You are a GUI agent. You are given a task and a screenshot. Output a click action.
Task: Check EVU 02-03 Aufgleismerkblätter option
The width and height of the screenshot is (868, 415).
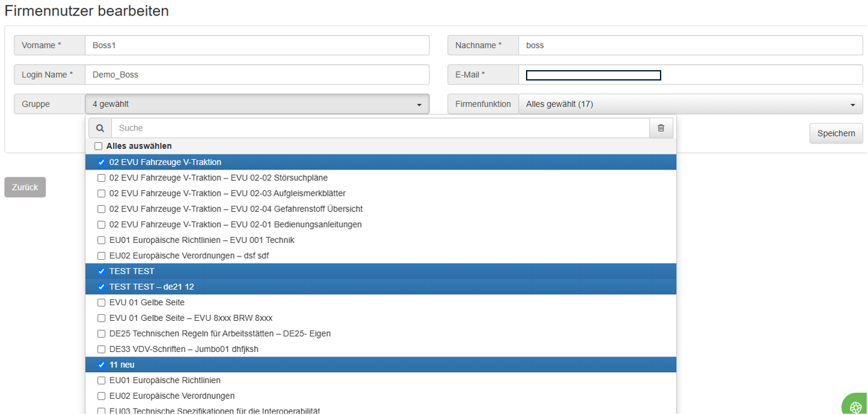point(101,193)
